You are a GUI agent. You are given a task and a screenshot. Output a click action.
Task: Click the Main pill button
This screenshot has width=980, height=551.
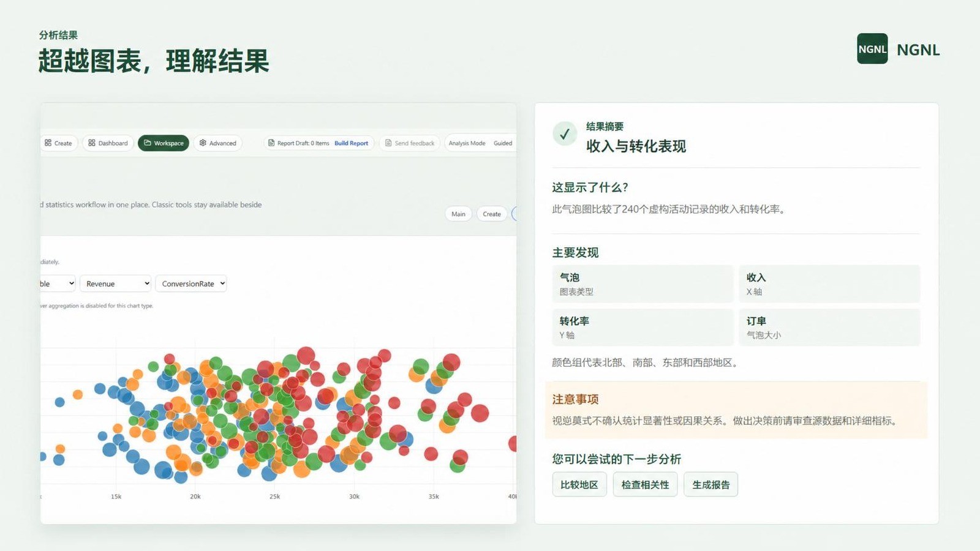(458, 214)
